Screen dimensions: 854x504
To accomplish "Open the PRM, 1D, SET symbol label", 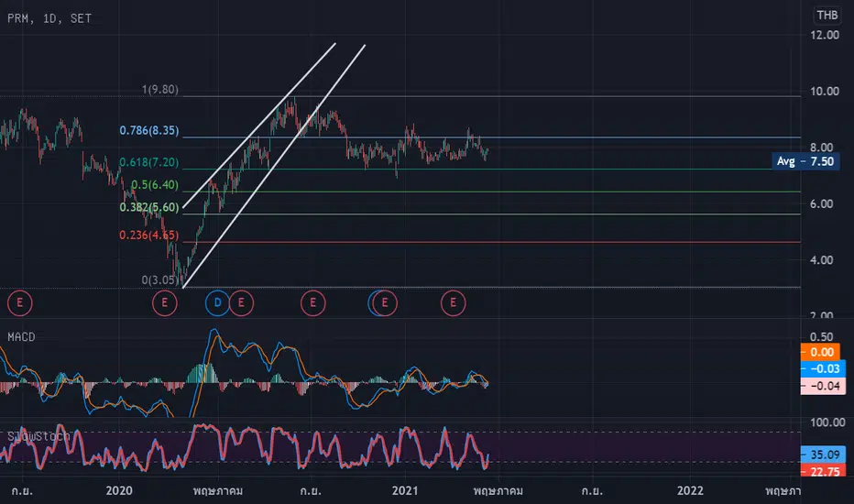I will click(x=49, y=18).
